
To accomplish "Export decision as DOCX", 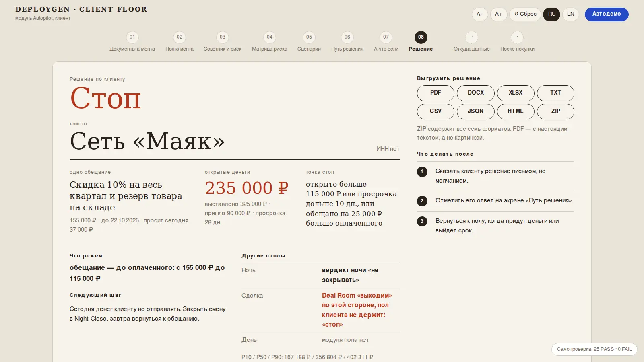I will (476, 93).
